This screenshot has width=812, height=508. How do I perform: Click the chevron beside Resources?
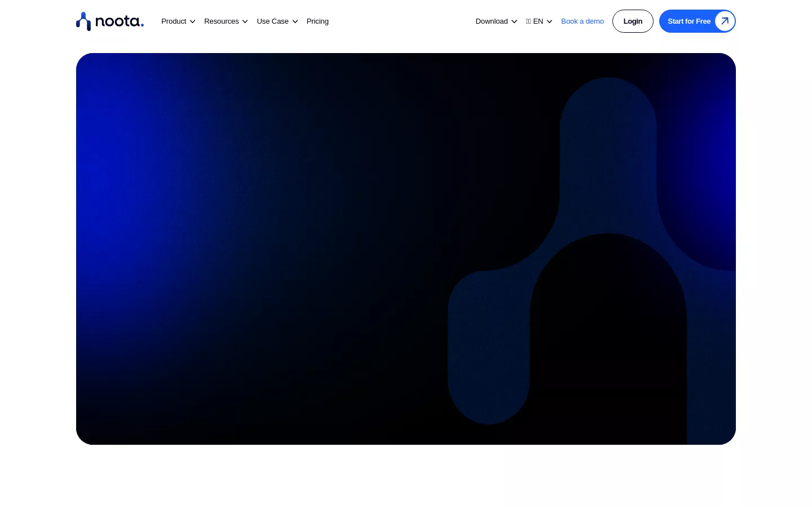(245, 21)
